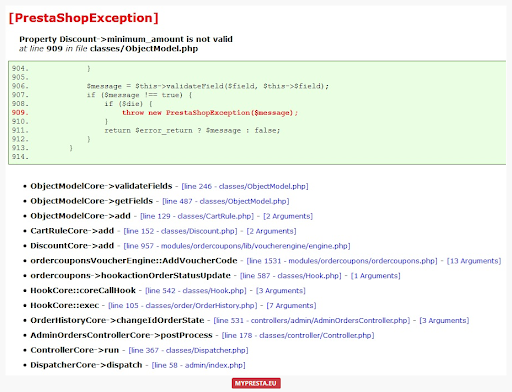Expand the 7 Arguments link
Image resolution: width=512 pixels, height=392 pixels.
(x=291, y=305)
